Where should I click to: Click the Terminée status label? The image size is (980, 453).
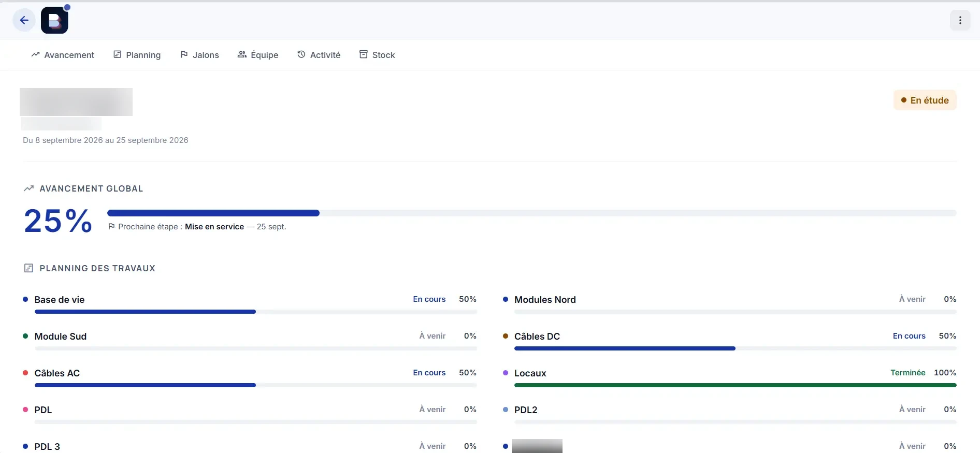pyautogui.click(x=907, y=373)
